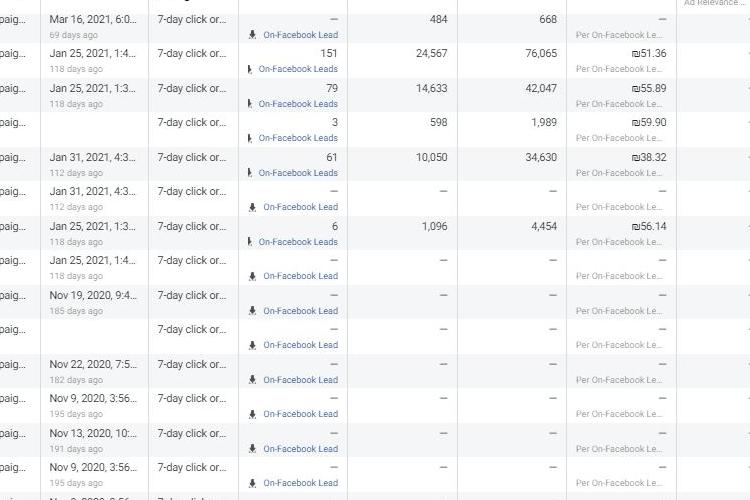
Task: Click the lead icon in the 79 results row
Action: (250, 104)
